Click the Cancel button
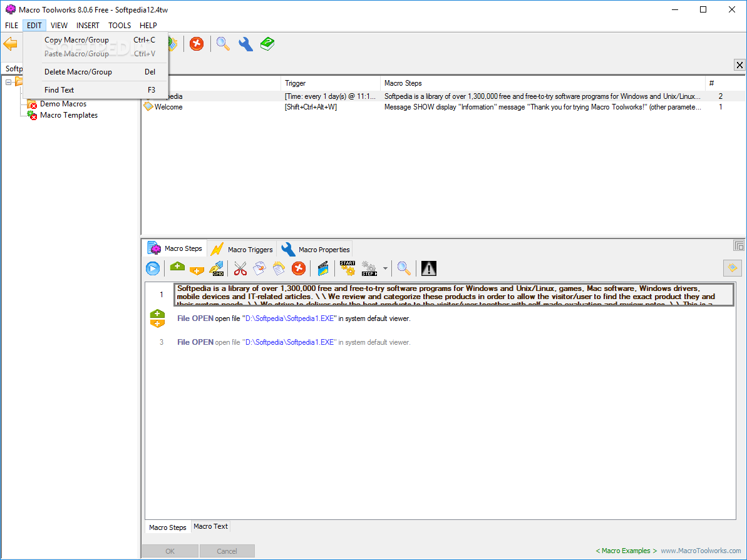Viewport: 747px width, 560px height. click(227, 551)
